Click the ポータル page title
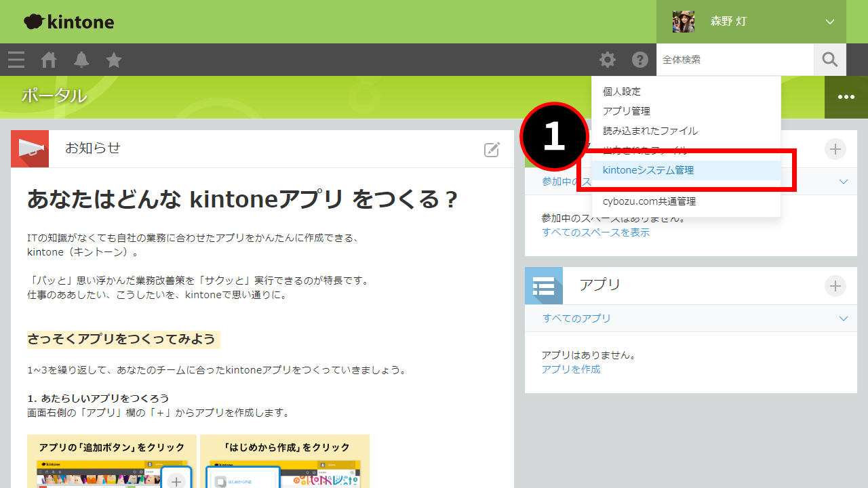 [x=54, y=96]
